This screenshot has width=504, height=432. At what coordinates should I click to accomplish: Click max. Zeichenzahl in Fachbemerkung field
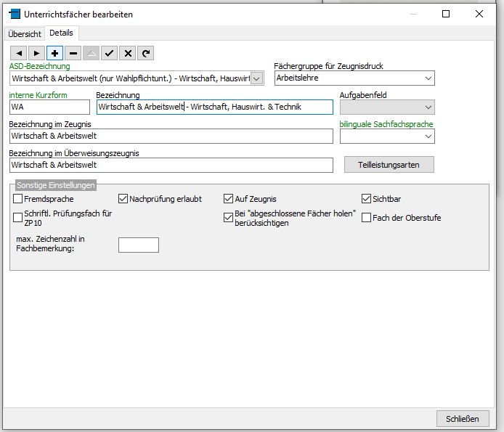tap(139, 245)
